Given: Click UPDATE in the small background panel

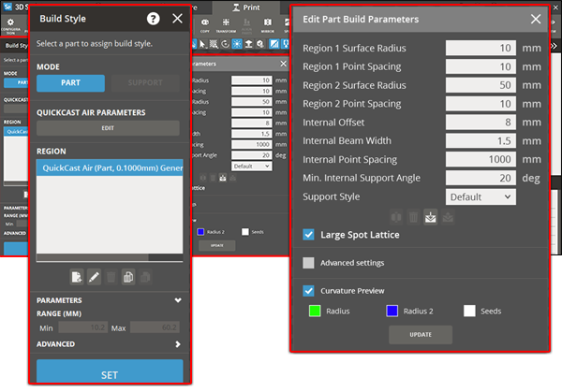Looking at the screenshot, I should point(217,245).
